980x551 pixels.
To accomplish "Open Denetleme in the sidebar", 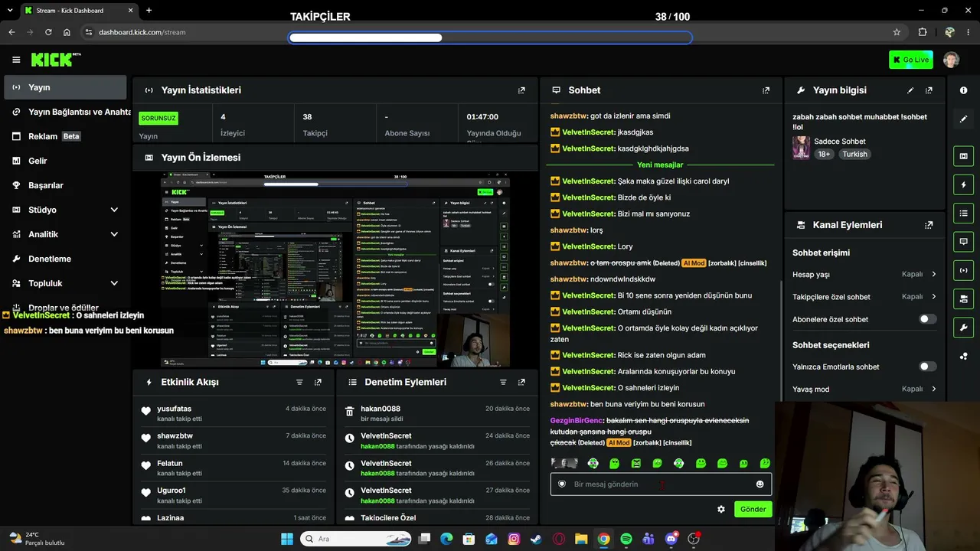I will [66, 259].
